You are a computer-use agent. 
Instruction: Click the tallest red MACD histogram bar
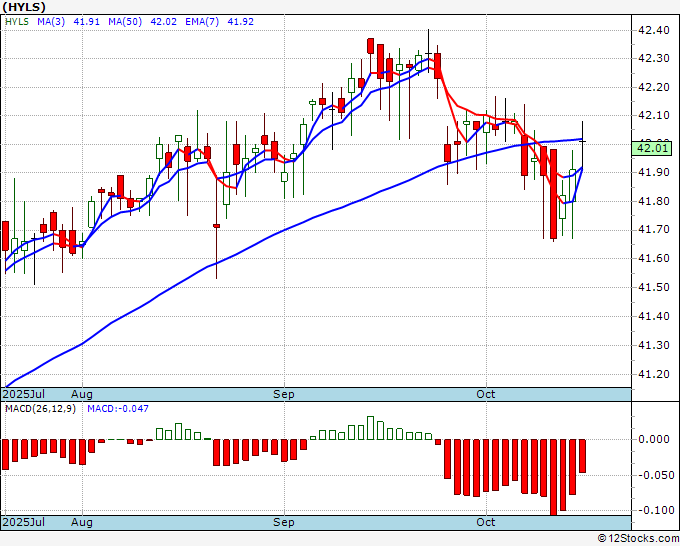point(553,477)
